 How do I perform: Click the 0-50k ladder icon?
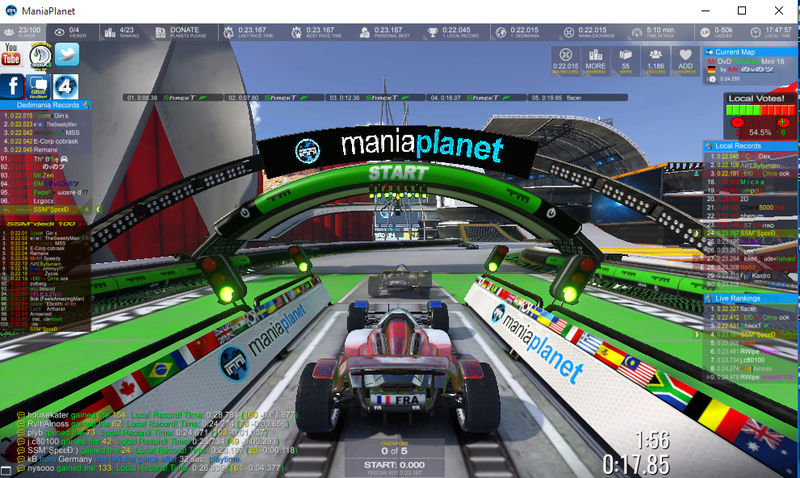click(x=705, y=33)
